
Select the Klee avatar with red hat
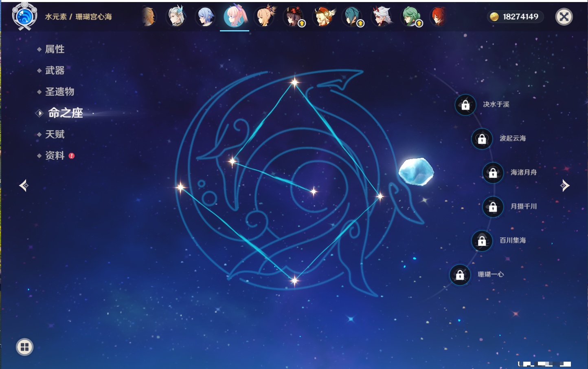[x=323, y=17]
